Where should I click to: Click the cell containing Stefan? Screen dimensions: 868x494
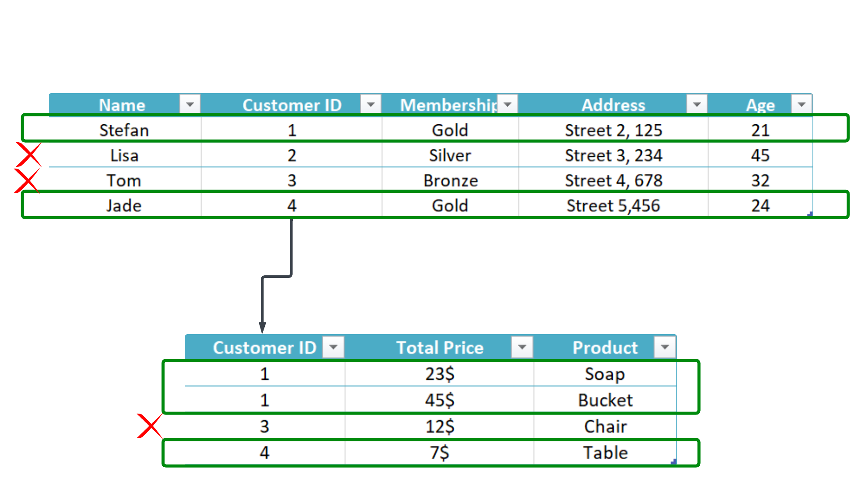[125, 130]
